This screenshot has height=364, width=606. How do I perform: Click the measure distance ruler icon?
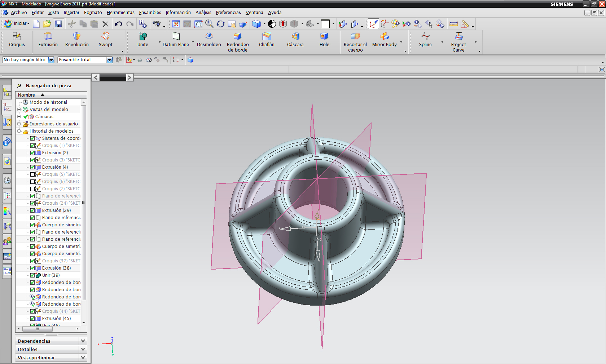pos(454,24)
